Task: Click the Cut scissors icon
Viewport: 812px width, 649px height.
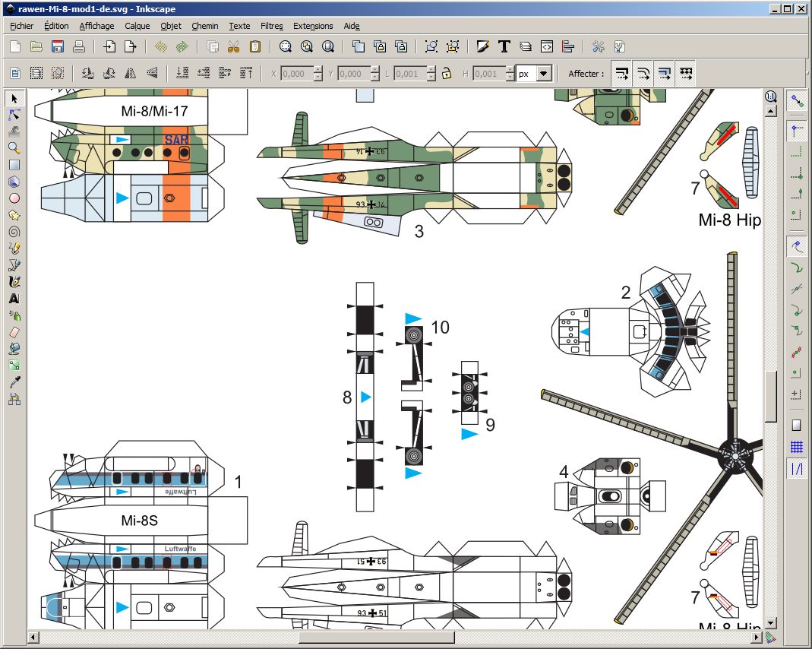Action: pos(234,46)
